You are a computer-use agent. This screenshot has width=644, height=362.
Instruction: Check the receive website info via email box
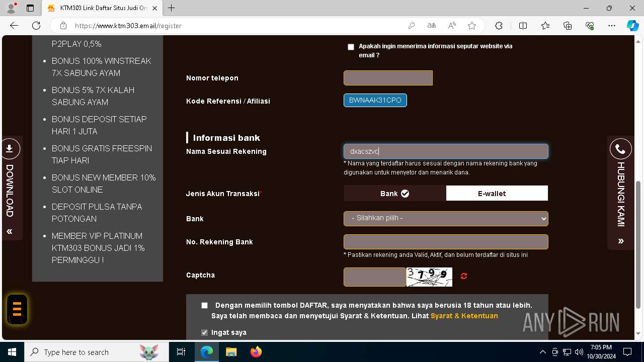(351, 47)
